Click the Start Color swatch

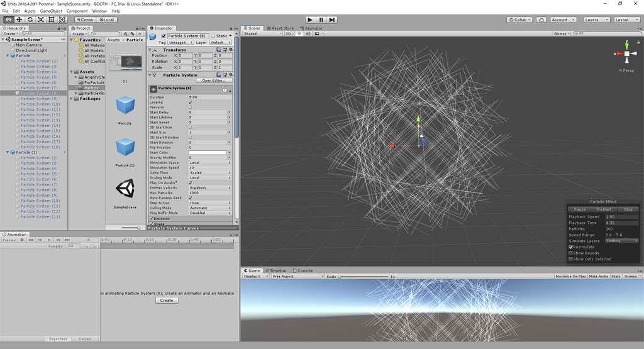point(208,153)
